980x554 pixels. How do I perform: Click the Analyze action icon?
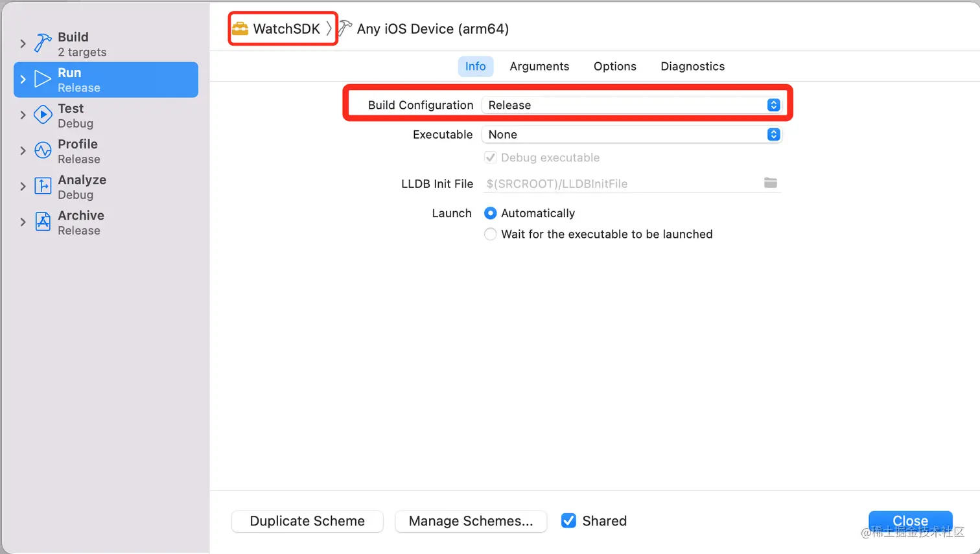click(43, 186)
